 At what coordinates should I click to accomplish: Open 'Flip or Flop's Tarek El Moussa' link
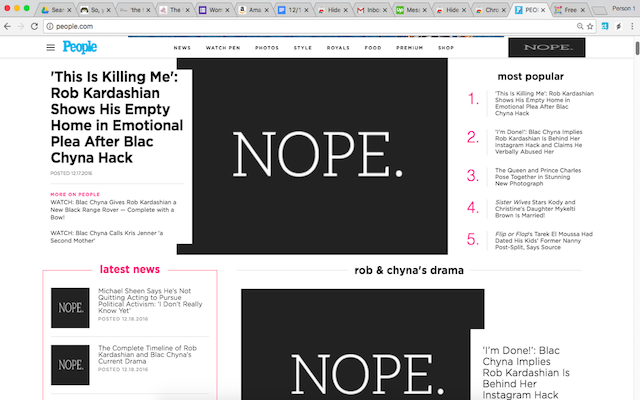click(544, 240)
